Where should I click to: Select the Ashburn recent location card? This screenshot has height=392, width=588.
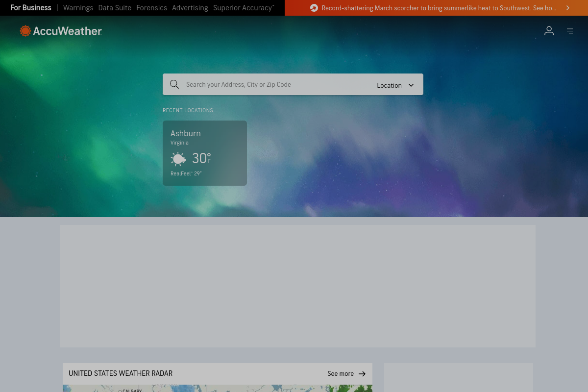[204, 153]
